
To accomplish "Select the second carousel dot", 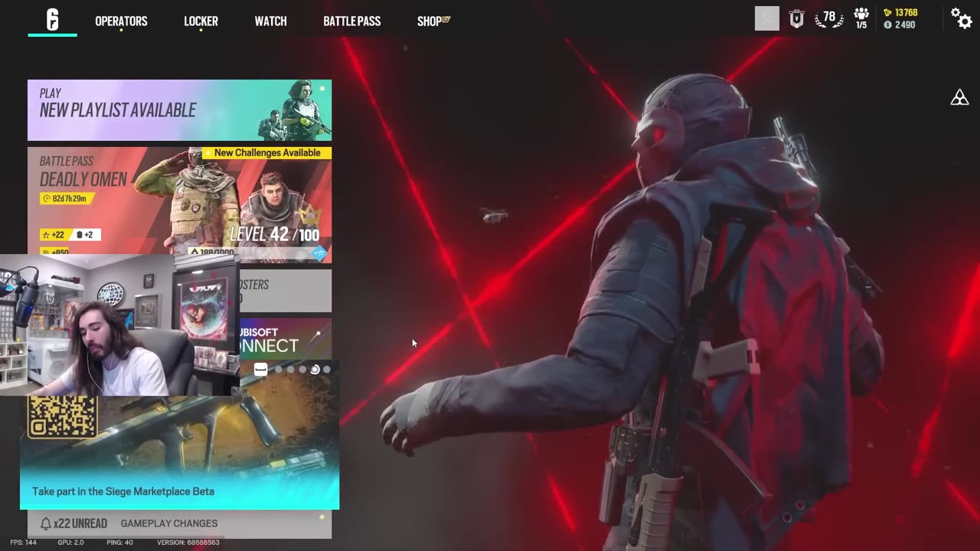I will [x=278, y=370].
